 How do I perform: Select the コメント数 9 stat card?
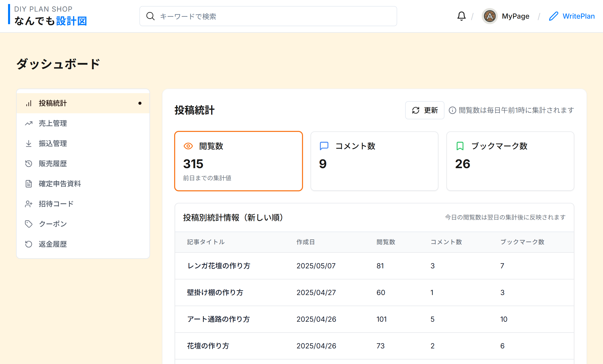pos(374,161)
